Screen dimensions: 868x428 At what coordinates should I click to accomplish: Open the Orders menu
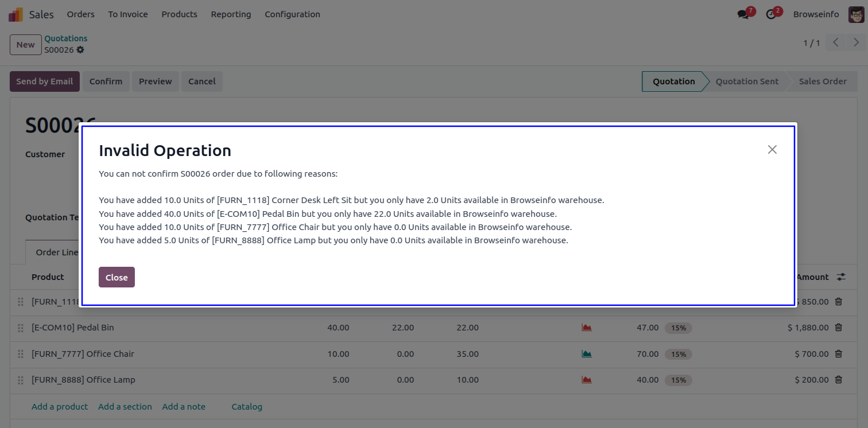point(80,14)
